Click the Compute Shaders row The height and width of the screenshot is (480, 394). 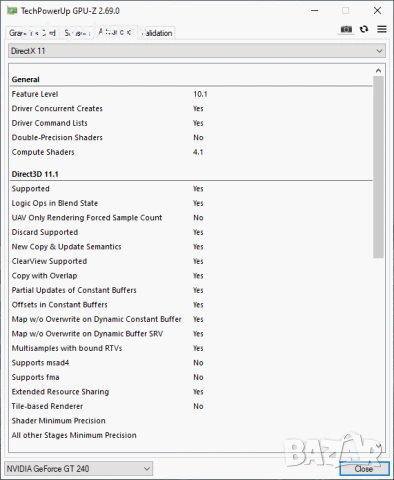pos(191,152)
